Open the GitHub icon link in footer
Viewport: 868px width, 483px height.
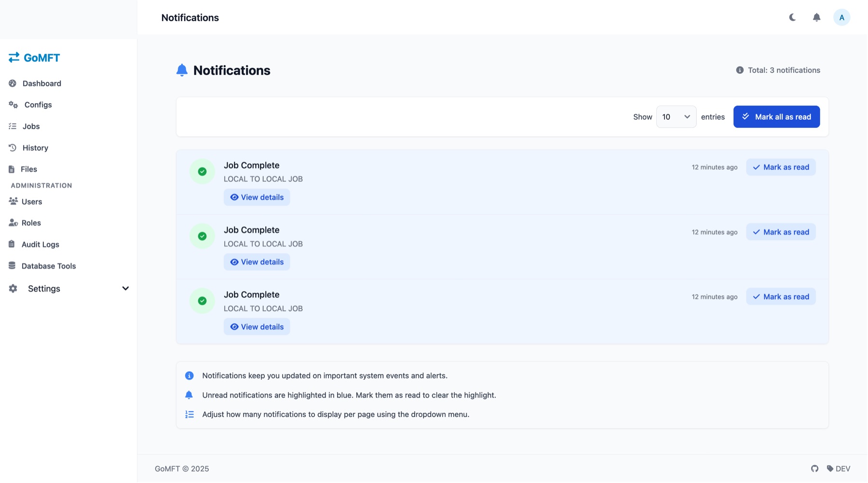coord(814,469)
